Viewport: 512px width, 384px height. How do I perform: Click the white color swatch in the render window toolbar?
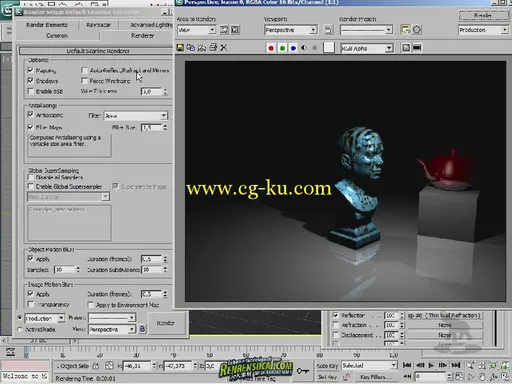(x=329, y=48)
